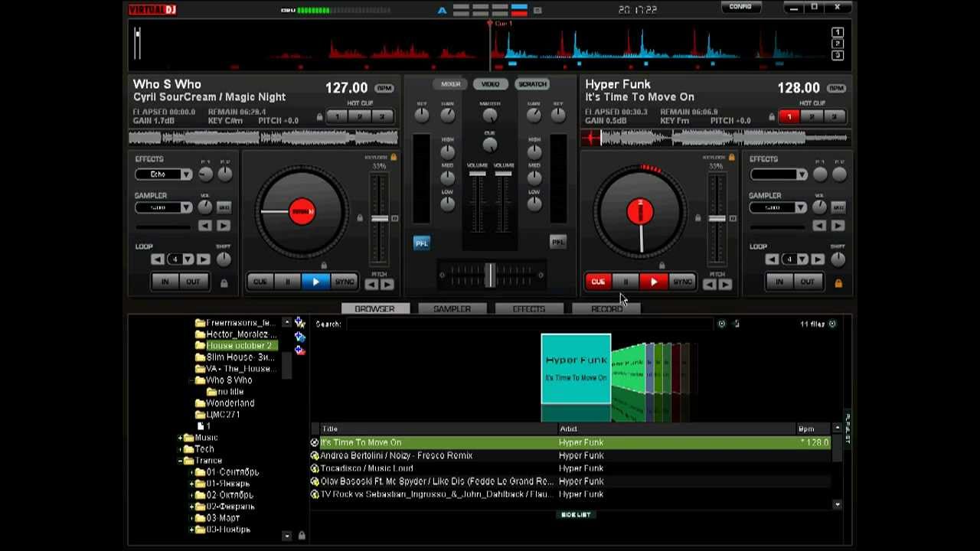Open the CONFIG settings button

(x=740, y=7)
